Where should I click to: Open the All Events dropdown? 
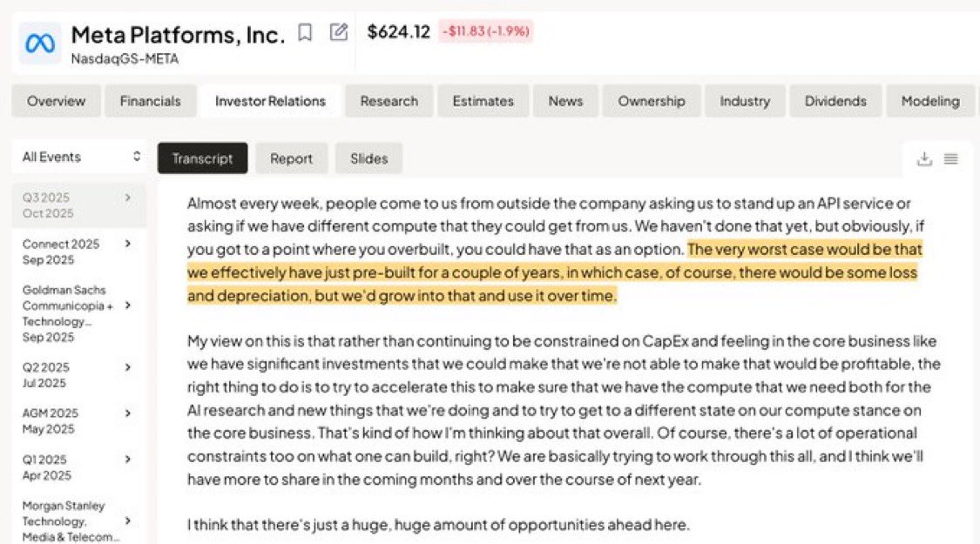click(x=80, y=157)
